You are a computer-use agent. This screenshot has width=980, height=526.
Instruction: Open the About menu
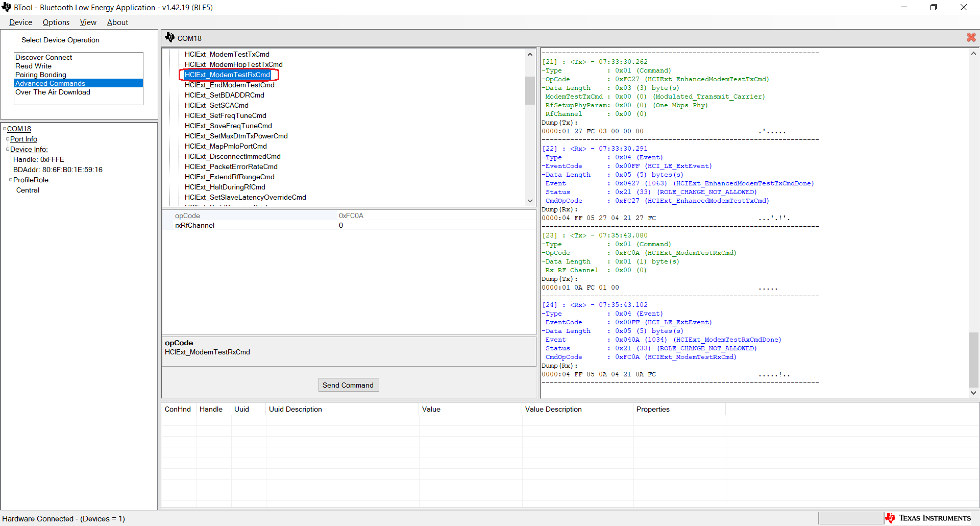click(x=117, y=22)
